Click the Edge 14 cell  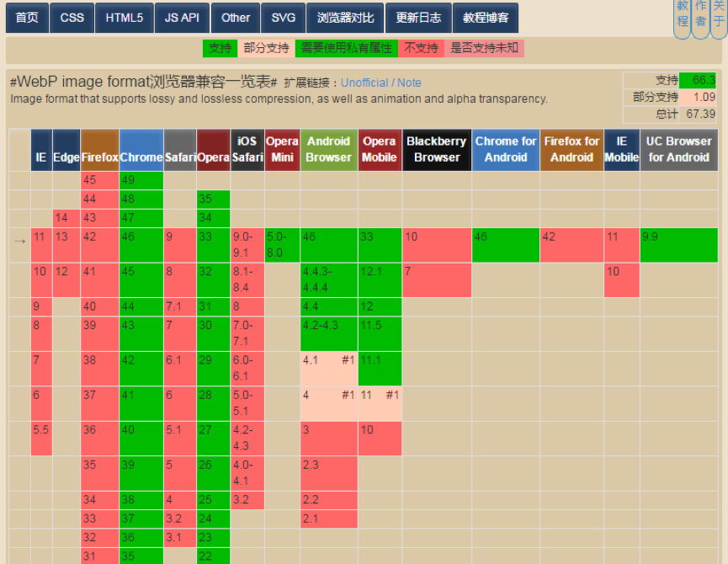pyautogui.click(x=66, y=218)
